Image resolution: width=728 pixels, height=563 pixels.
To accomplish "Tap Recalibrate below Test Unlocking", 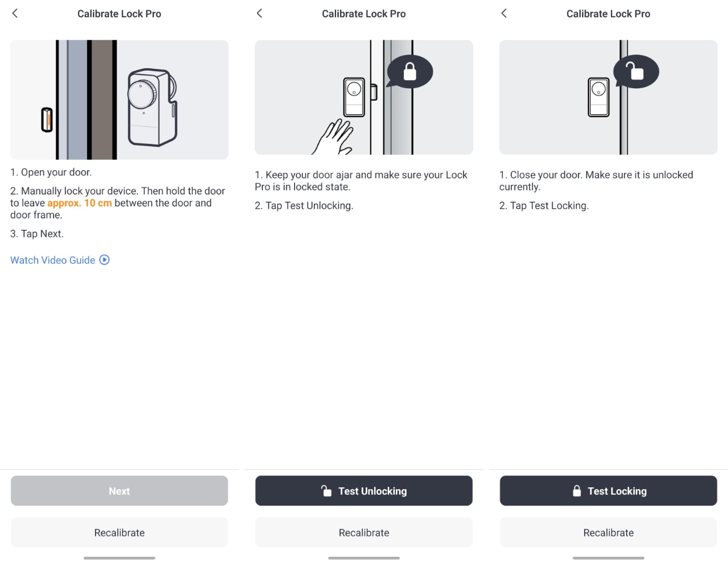I will pyautogui.click(x=364, y=532).
